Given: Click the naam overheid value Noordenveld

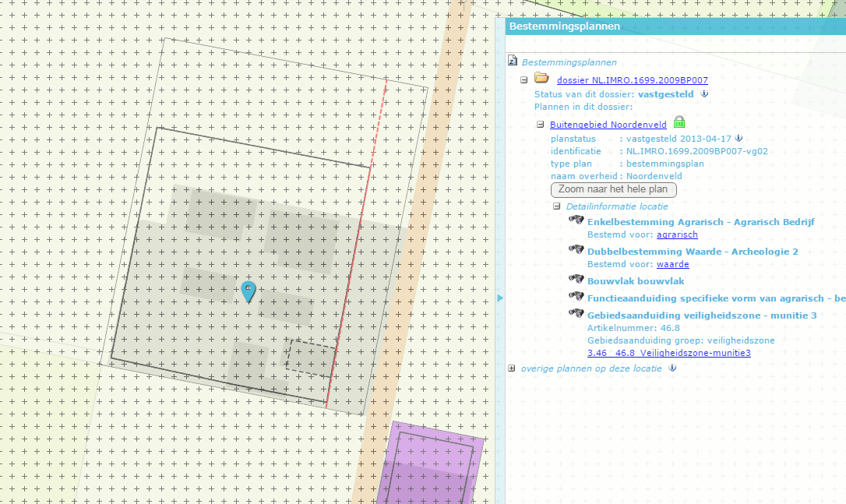Looking at the screenshot, I should pos(654,177).
